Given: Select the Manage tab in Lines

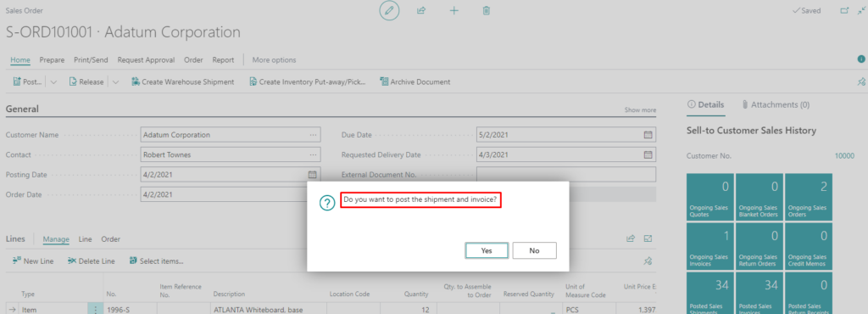Looking at the screenshot, I should [x=56, y=239].
